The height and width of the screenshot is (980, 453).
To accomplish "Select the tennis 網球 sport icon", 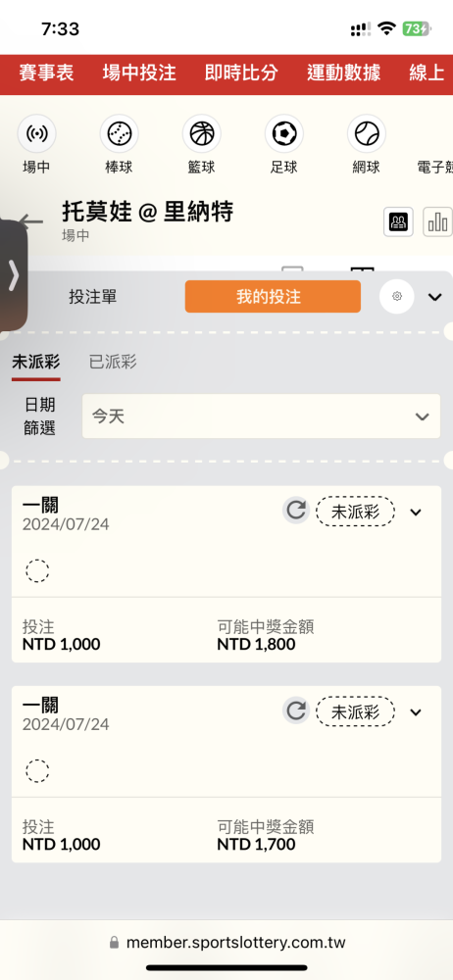I will pyautogui.click(x=366, y=133).
